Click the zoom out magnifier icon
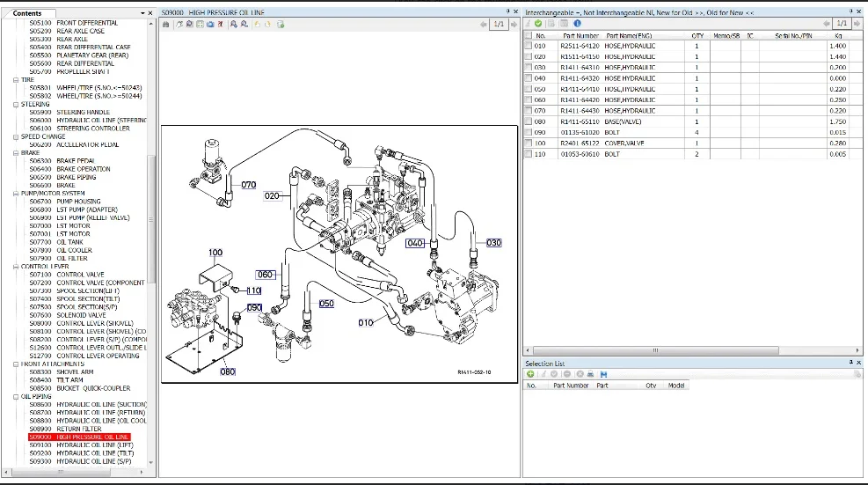 tap(243, 25)
